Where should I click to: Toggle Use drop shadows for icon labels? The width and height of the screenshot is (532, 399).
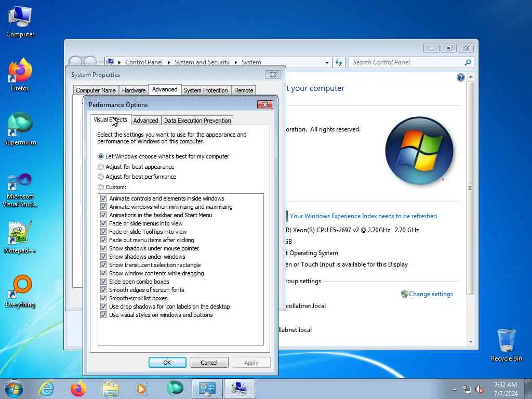pyautogui.click(x=103, y=307)
